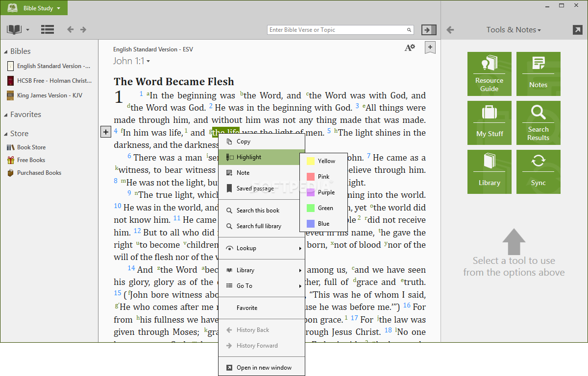
Task: Choose Open in new window
Action: tap(262, 368)
